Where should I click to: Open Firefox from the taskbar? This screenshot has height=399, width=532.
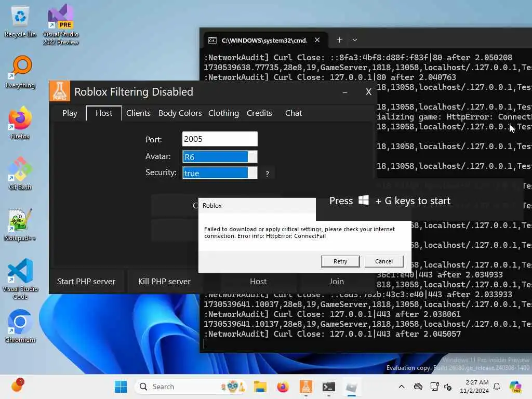click(283, 387)
